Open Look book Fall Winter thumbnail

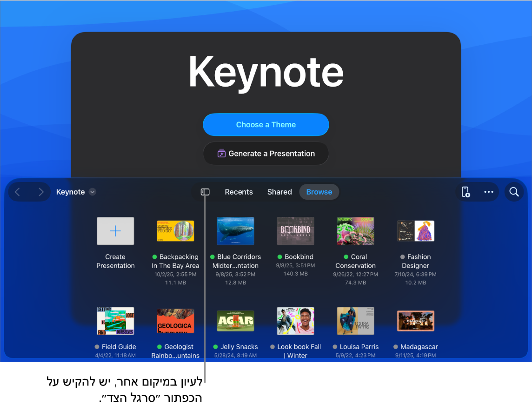click(x=295, y=321)
